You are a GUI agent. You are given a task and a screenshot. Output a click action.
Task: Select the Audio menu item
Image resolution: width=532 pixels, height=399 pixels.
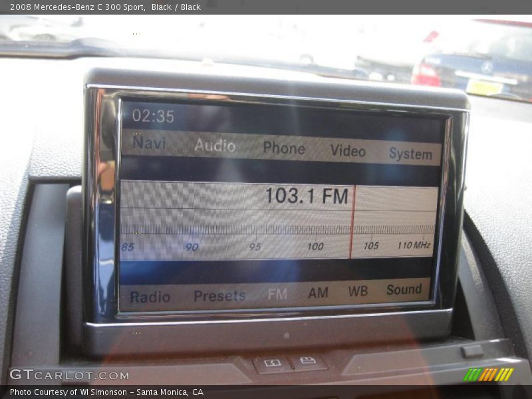pos(215,146)
